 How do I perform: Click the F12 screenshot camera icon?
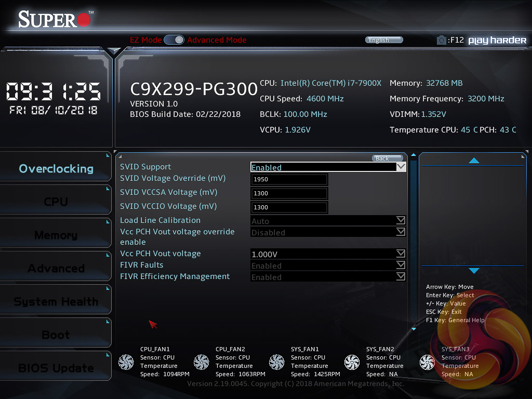click(x=442, y=40)
